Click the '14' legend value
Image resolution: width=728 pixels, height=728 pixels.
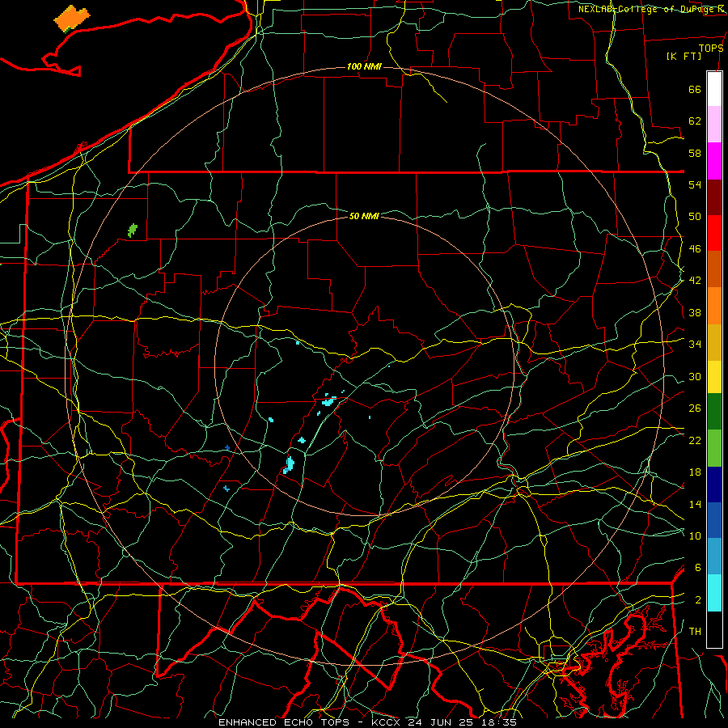[695, 504]
